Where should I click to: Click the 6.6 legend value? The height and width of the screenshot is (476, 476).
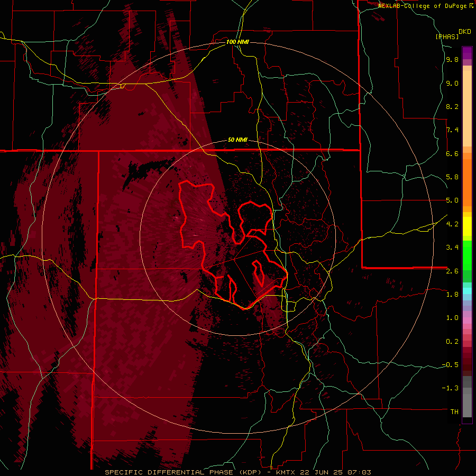(x=452, y=153)
